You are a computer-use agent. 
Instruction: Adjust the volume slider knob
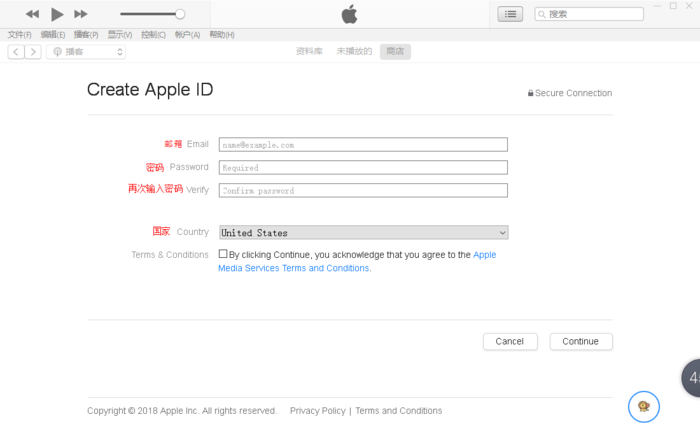click(180, 14)
